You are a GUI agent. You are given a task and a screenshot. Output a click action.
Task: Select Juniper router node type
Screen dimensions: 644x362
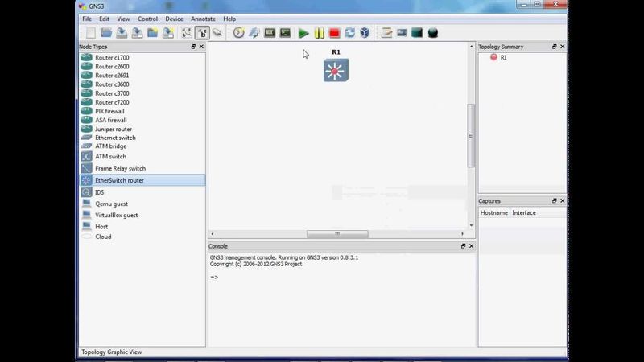(x=142, y=130)
